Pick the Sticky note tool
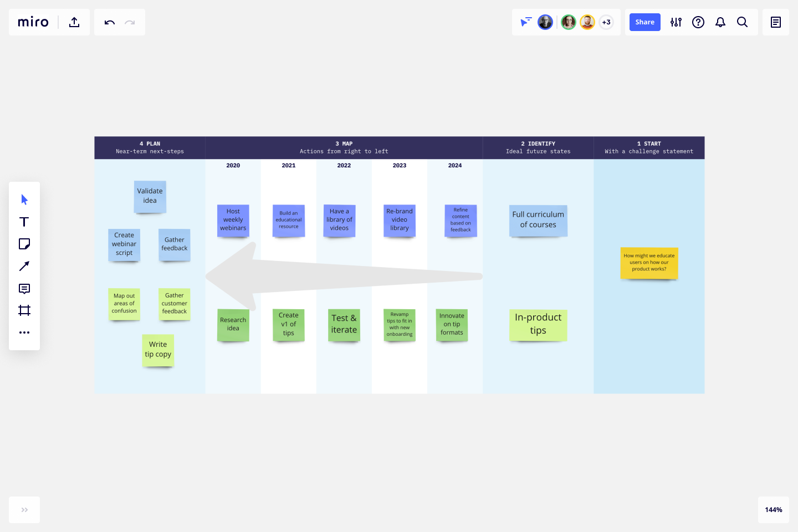Viewport: 798px width, 532px height. click(x=24, y=244)
